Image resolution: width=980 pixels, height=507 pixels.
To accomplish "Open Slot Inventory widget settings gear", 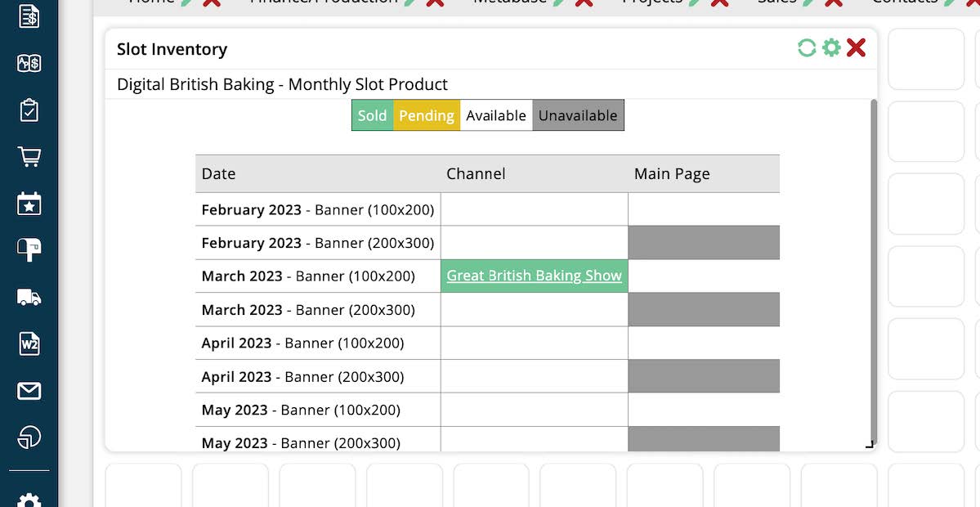I will tap(831, 48).
